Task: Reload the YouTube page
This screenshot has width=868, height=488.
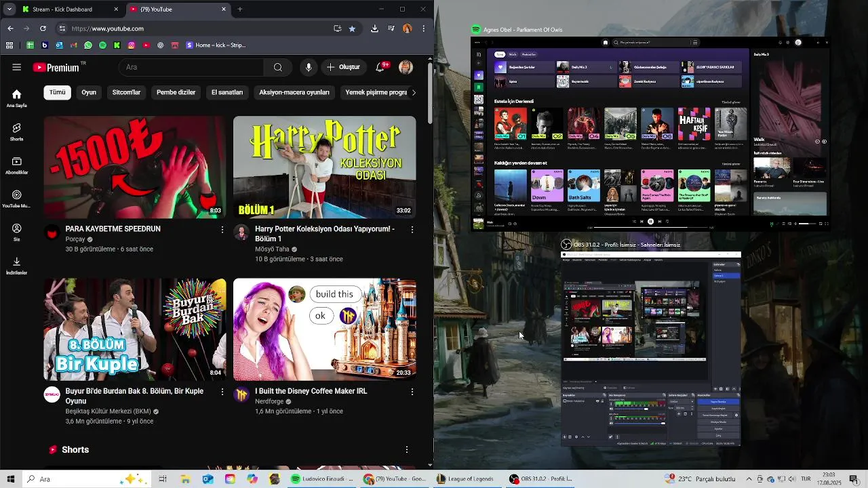Action: tap(43, 28)
